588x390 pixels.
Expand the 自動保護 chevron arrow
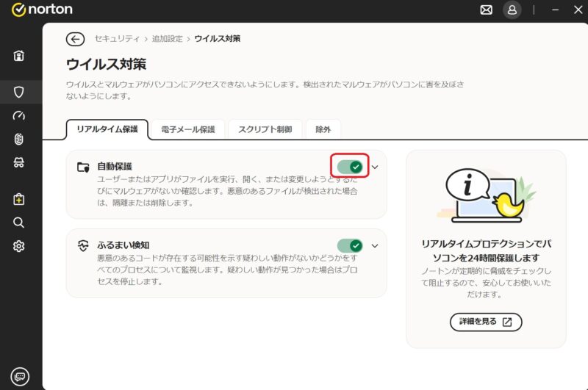(375, 167)
